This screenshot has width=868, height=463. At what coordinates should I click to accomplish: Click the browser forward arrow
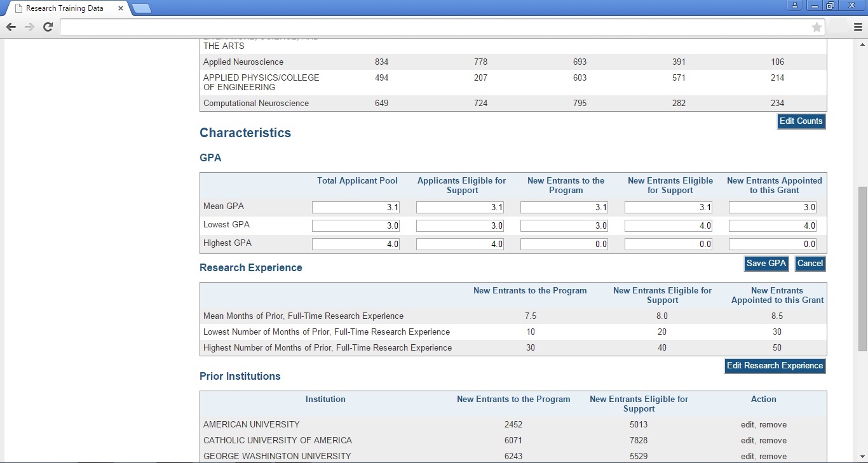tap(29, 27)
